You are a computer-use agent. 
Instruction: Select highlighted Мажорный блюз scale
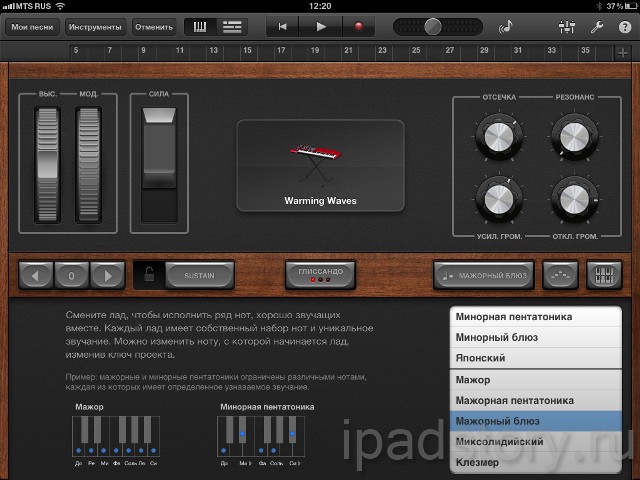[x=536, y=421]
